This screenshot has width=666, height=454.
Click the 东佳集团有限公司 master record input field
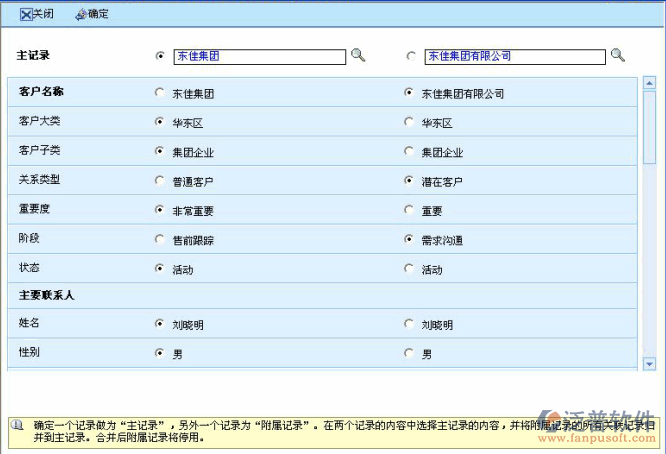click(515, 56)
